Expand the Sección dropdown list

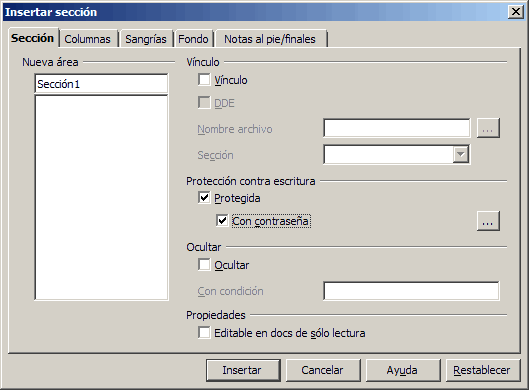pos(461,155)
